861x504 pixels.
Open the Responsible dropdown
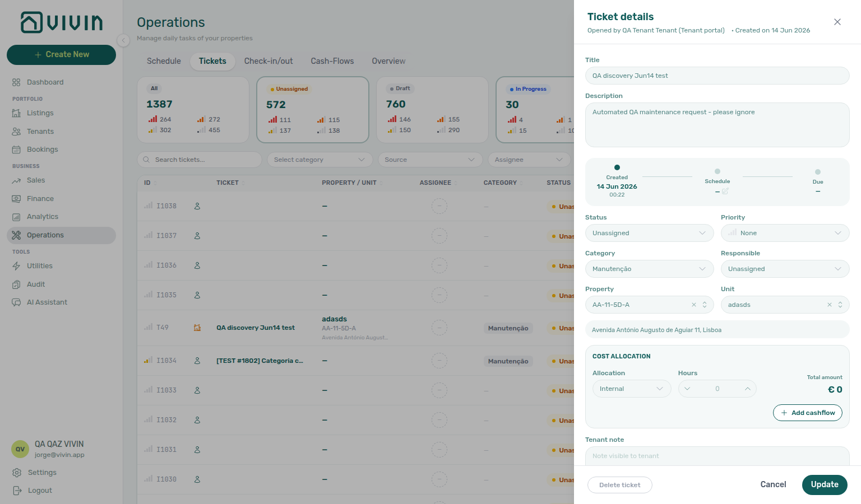[785, 269]
